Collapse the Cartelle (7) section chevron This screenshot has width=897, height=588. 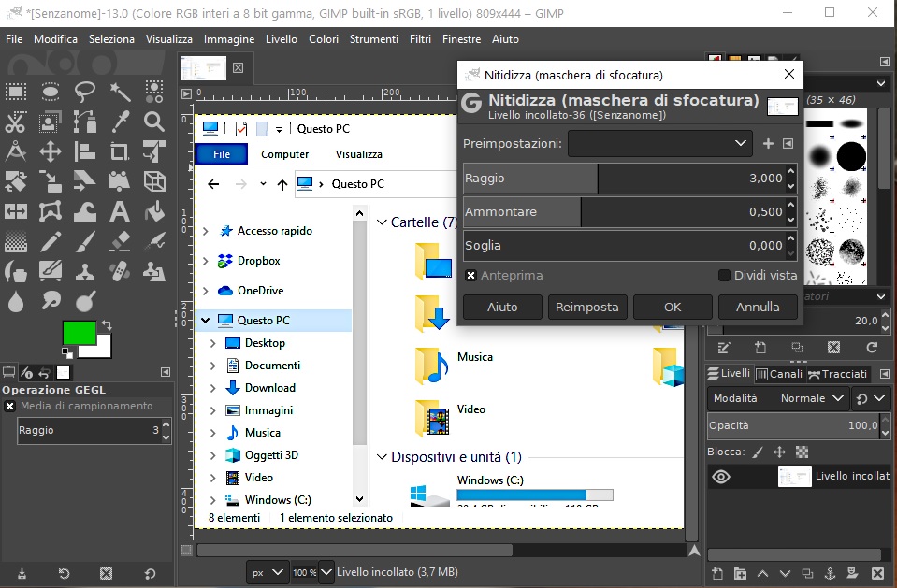pyautogui.click(x=382, y=222)
